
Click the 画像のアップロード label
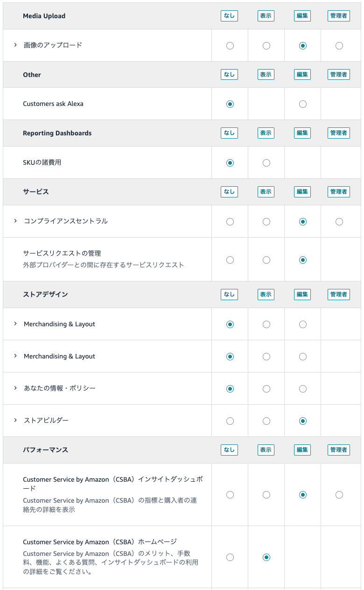pyautogui.click(x=53, y=45)
